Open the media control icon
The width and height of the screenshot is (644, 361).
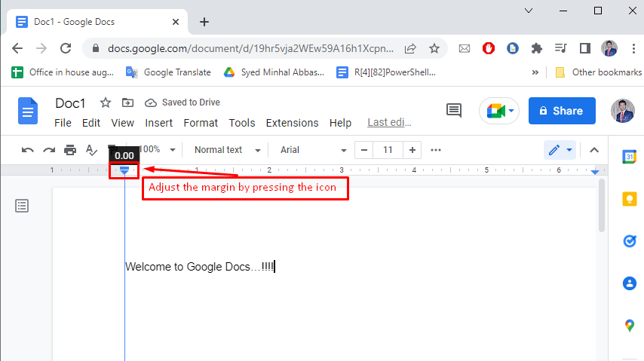point(560,48)
